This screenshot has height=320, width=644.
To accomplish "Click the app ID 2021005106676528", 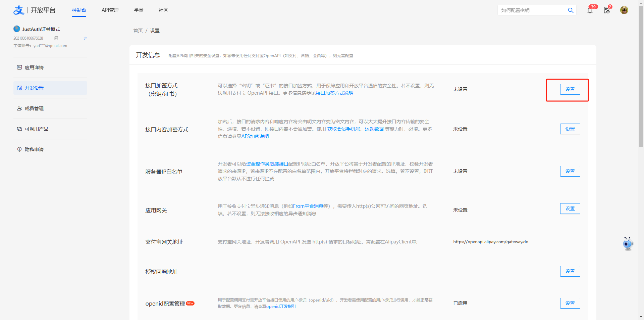I will [x=28, y=38].
